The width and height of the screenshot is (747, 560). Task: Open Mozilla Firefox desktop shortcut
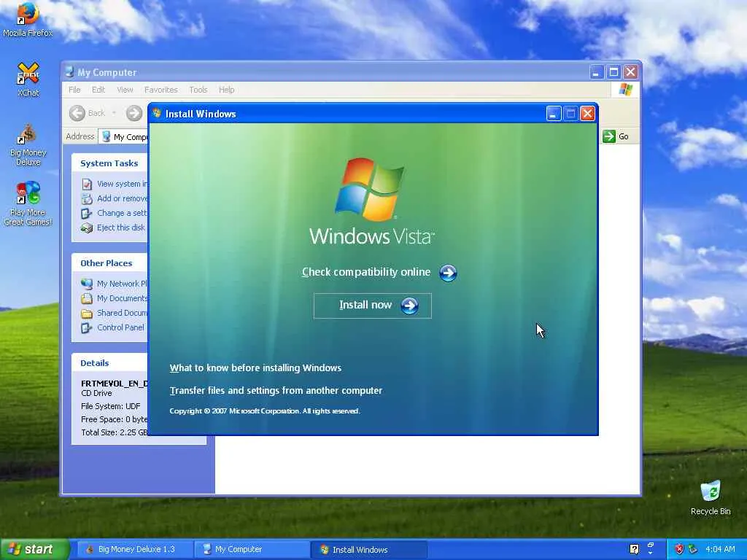click(28, 19)
